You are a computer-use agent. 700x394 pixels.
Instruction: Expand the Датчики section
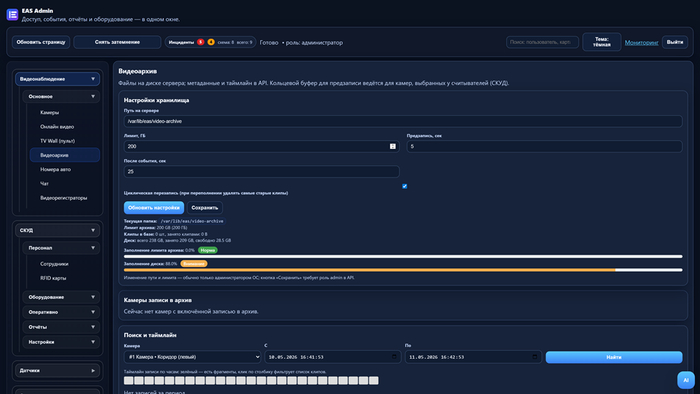(x=58, y=370)
